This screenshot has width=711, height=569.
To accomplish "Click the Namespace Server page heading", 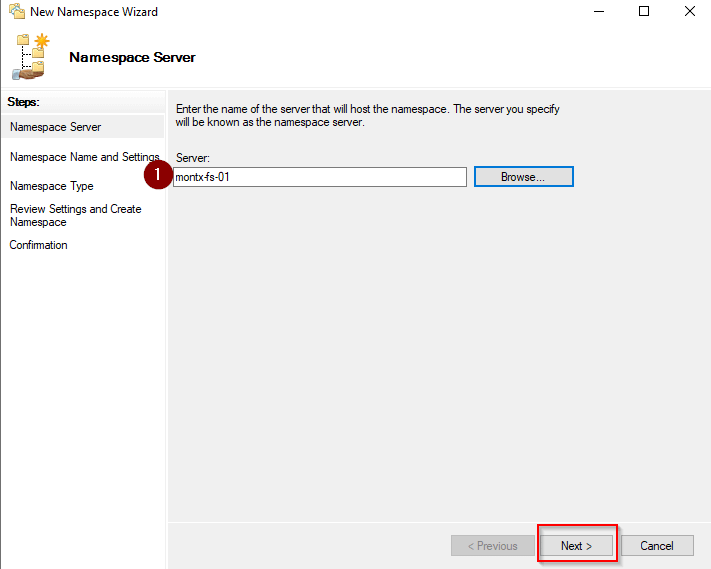I will [x=132, y=57].
